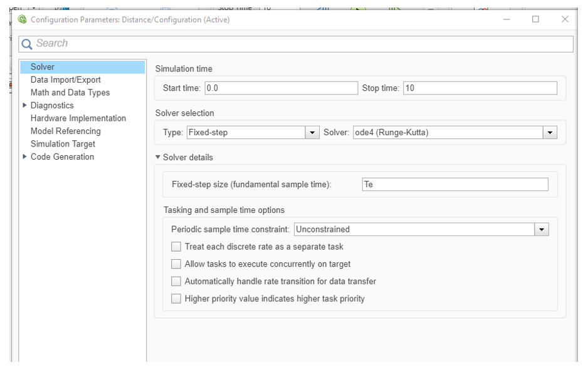588x370 pixels.
Task: Select Model Referencing category
Action: [x=65, y=131]
